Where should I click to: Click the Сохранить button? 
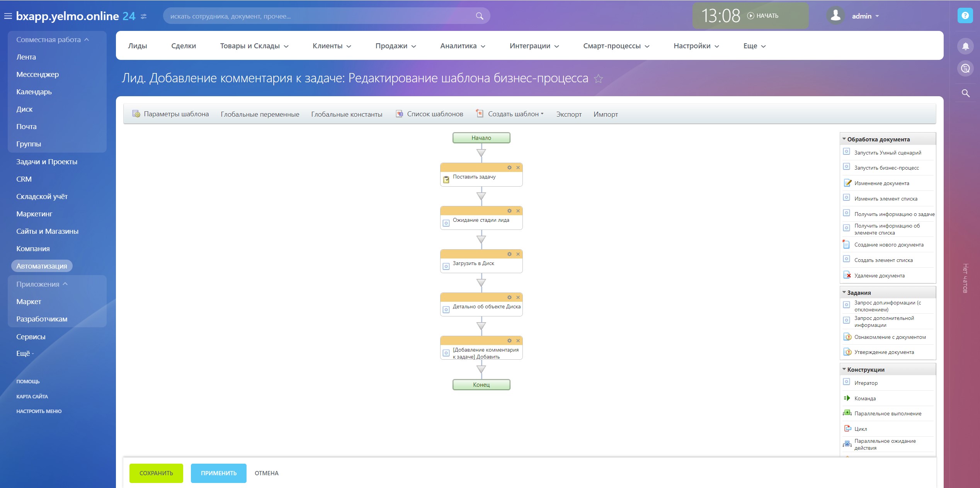coord(156,473)
